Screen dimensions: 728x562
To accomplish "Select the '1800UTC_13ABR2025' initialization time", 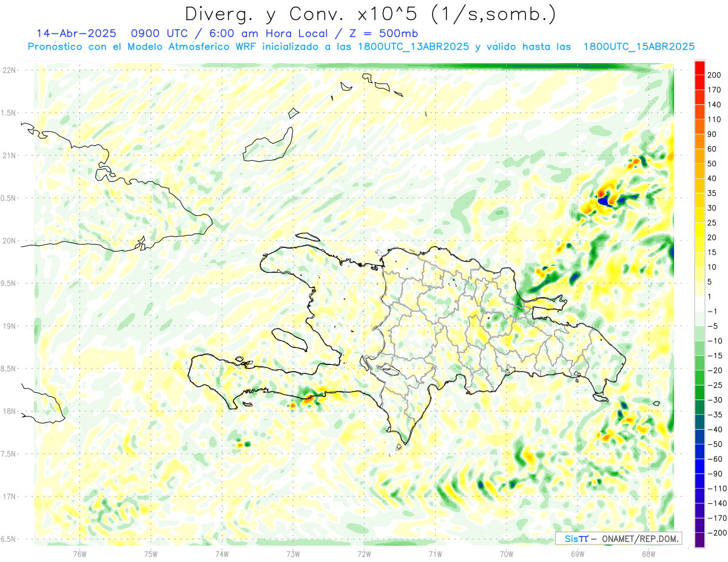I will 414,46.
